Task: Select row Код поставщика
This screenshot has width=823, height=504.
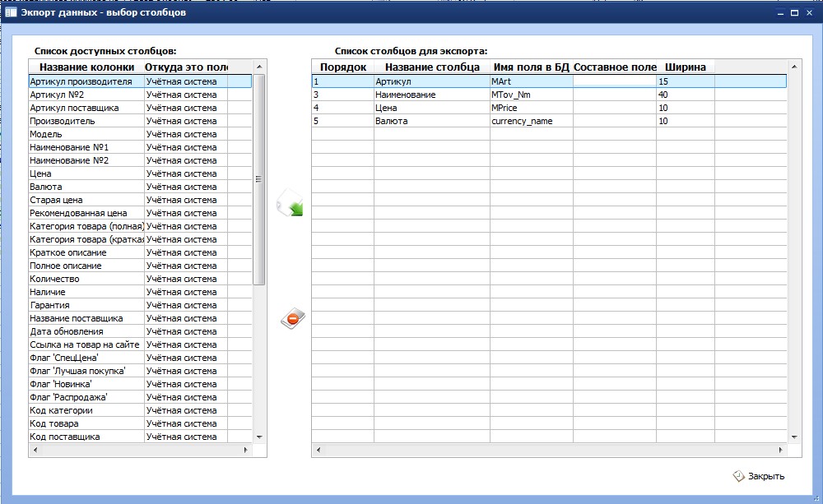Action: click(x=140, y=437)
